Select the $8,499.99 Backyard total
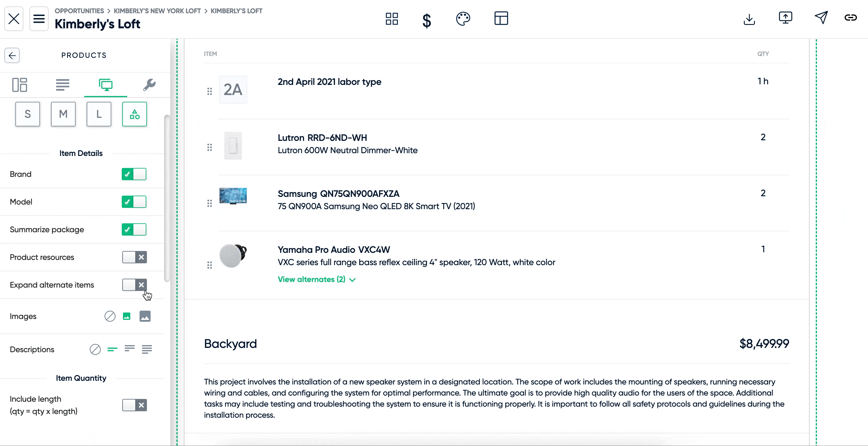Image resolution: width=868 pixels, height=446 pixels. (764, 344)
